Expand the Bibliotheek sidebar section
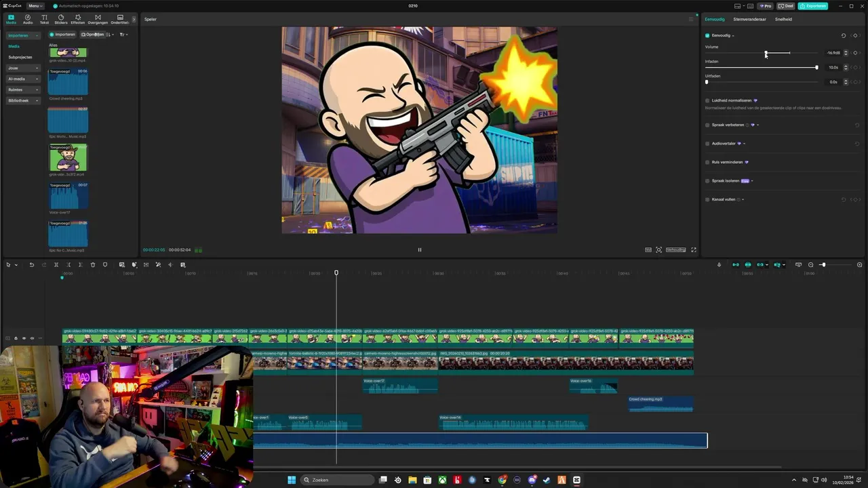The height and width of the screenshot is (488, 868). point(22,100)
